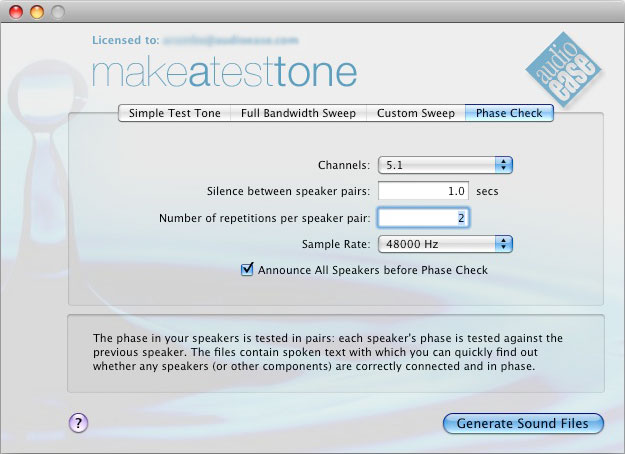Click the 'secs' unit label
The image size is (625, 454).
click(487, 191)
